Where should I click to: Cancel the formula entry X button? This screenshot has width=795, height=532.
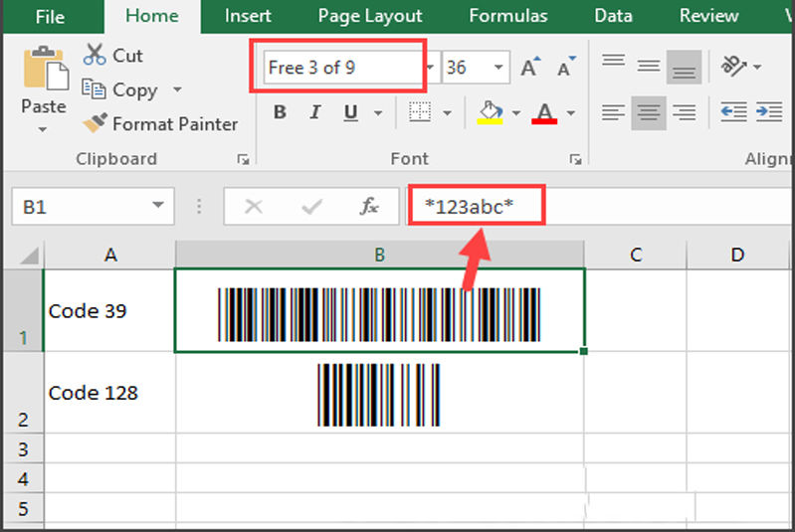pos(254,206)
